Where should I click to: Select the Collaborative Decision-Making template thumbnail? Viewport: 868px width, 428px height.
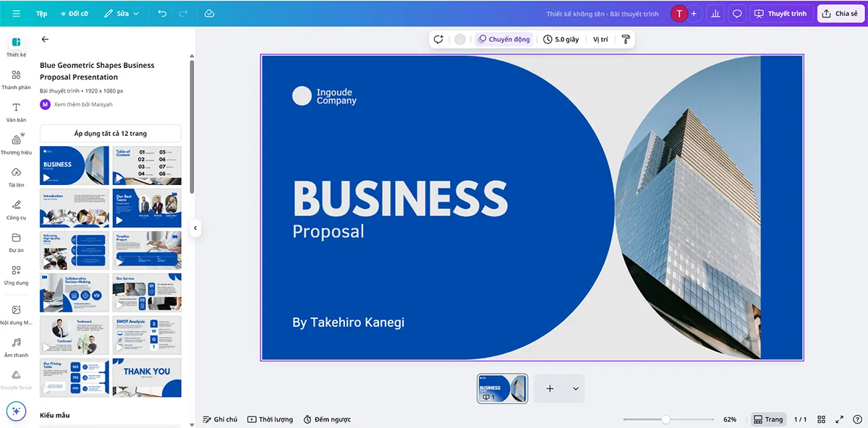(x=75, y=293)
